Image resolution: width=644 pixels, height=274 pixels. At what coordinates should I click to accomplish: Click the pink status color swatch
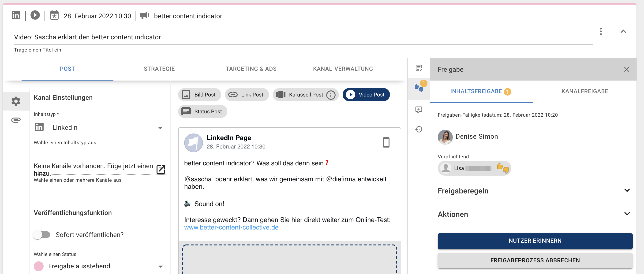[x=39, y=266]
